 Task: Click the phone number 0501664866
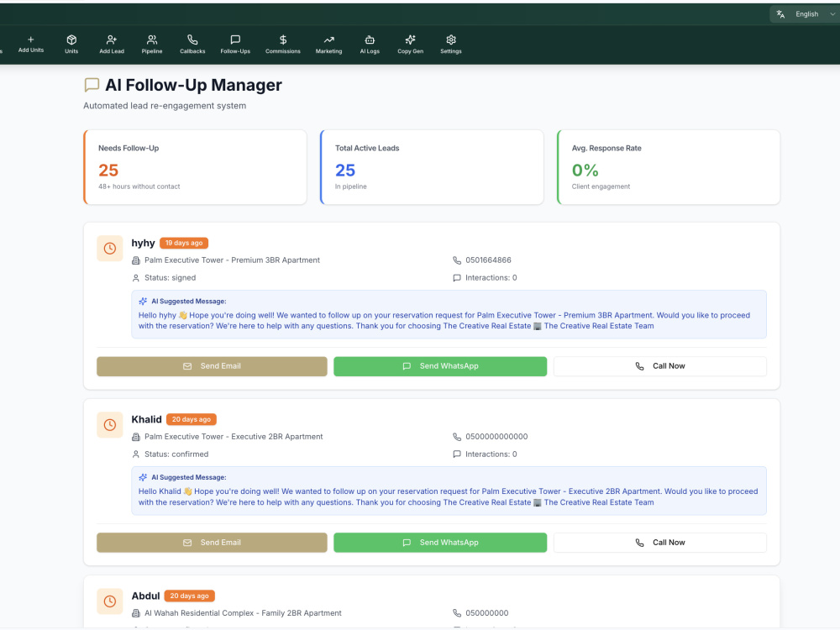(489, 260)
